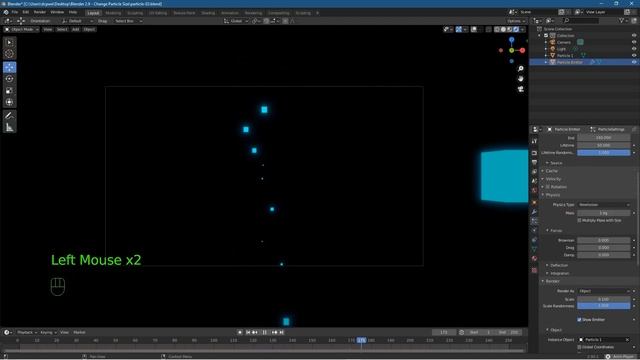
Task: Toggle Collection visibility eye
Action: [634, 36]
